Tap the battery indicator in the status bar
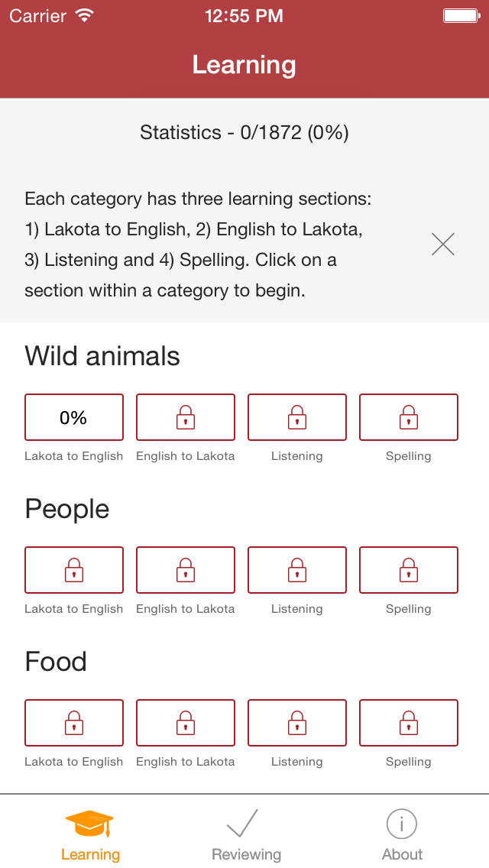 point(461,14)
